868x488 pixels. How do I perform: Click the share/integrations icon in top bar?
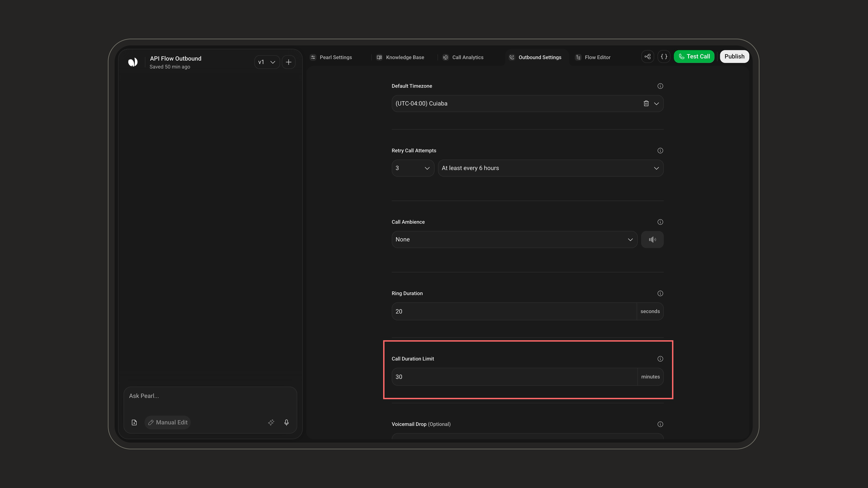tap(647, 57)
